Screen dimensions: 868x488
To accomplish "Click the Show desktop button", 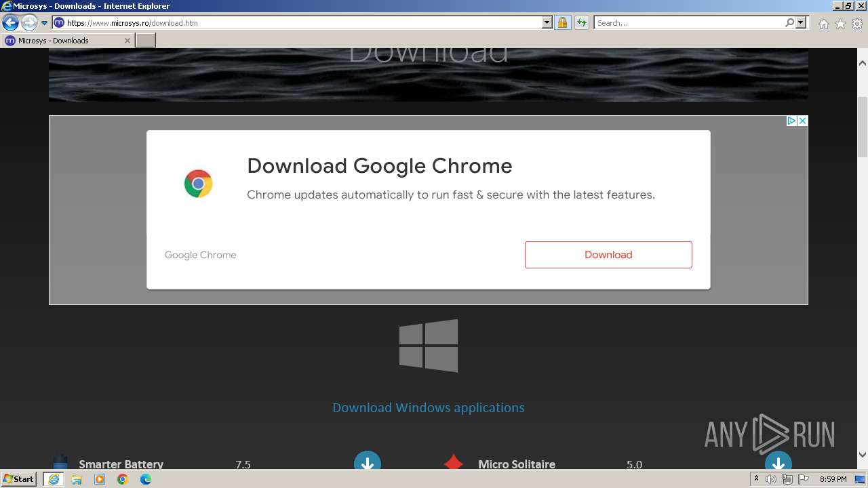I will click(860, 479).
